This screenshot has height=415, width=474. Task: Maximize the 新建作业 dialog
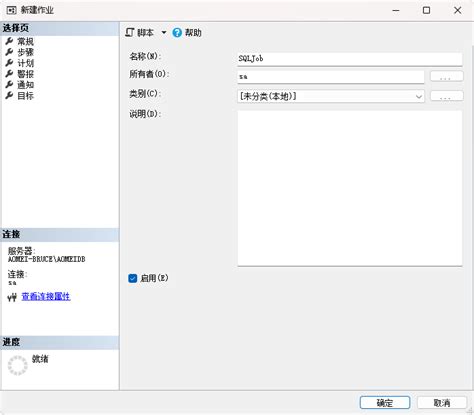tap(426, 10)
